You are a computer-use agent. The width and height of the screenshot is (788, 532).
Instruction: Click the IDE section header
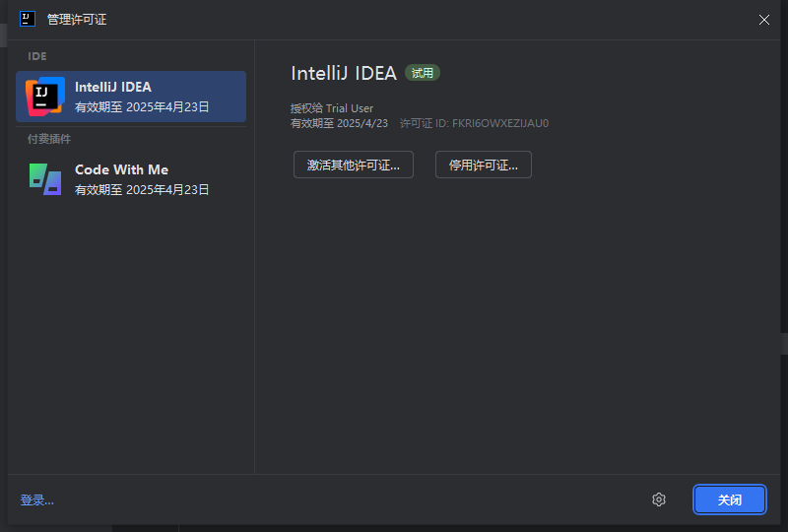pyautogui.click(x=37, y=56)
